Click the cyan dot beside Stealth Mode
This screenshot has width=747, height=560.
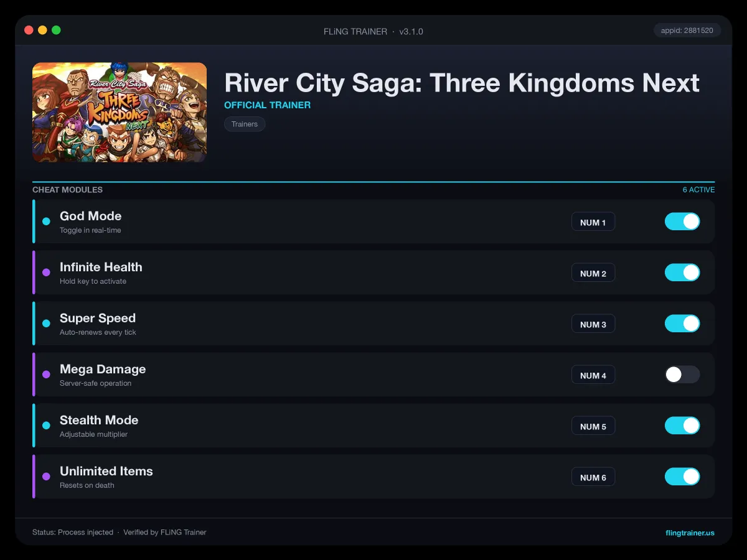click(46, 426)
